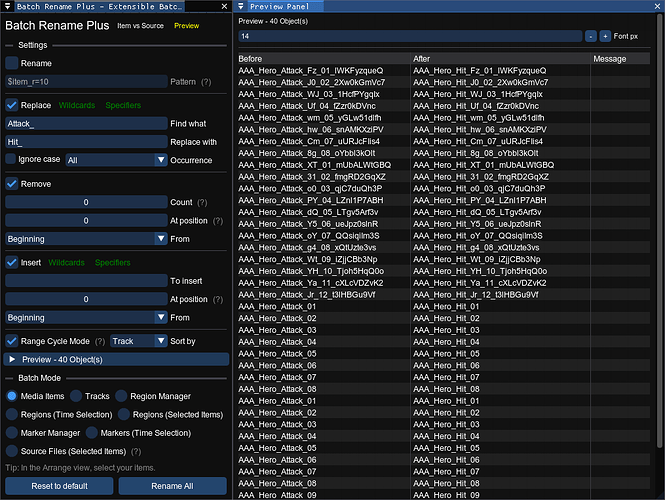Click the Find what field with Attack_

point(86,124)
